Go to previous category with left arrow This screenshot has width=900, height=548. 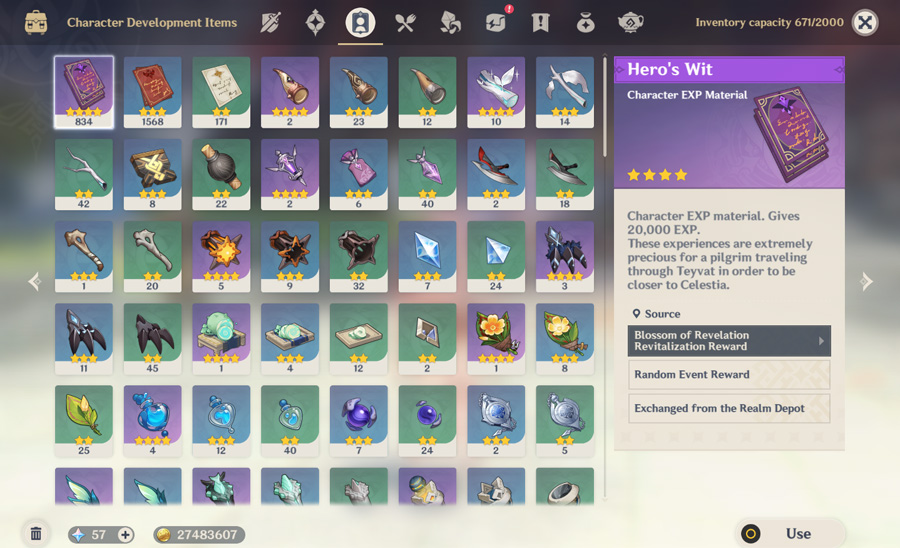click(34, 281)
